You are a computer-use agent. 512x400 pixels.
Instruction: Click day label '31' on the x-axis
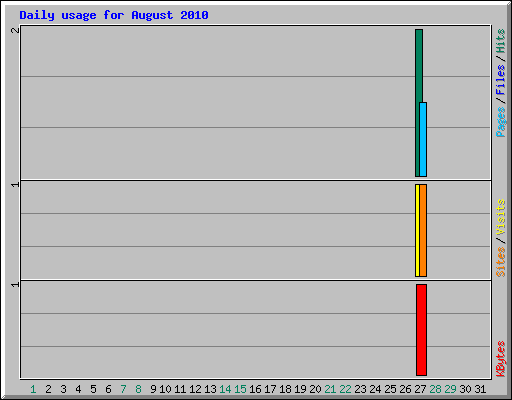pyautogui.click(x=480, y=389)
